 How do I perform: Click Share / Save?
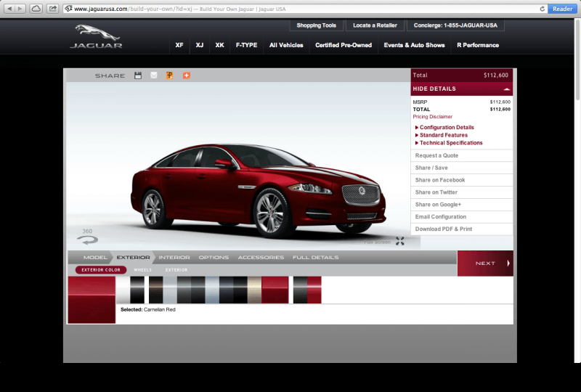tap(462, 168)
